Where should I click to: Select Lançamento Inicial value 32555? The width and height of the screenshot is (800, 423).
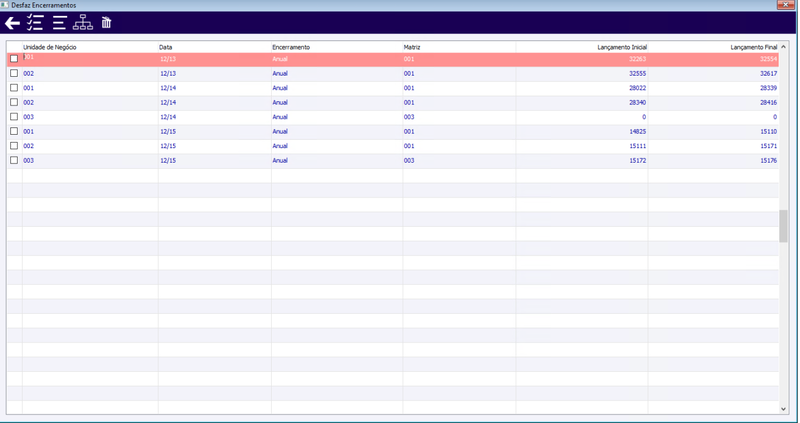(637, 73)
